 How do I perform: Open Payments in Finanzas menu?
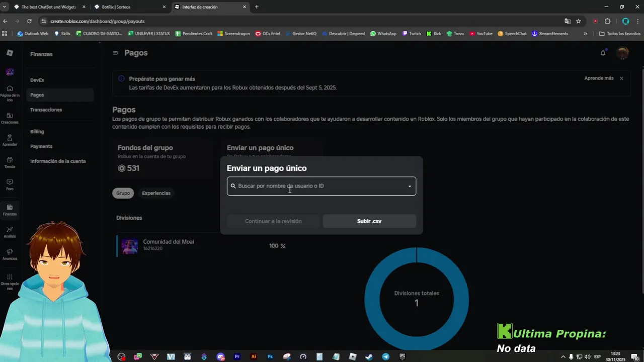[41, 146]
